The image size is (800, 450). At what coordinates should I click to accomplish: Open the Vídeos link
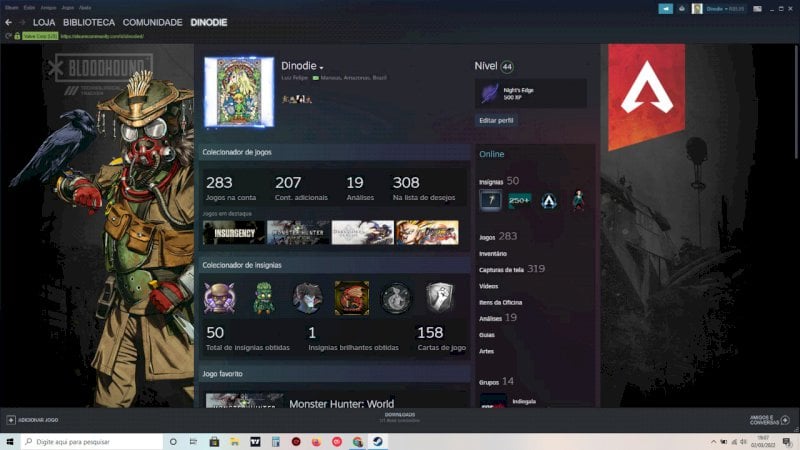(488, 286)
